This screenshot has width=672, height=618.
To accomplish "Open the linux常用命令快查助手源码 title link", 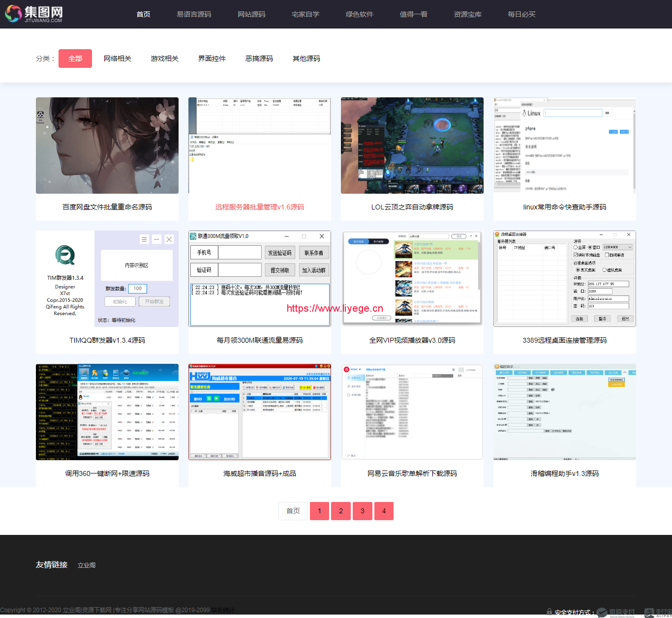I will tap(565, 207).
